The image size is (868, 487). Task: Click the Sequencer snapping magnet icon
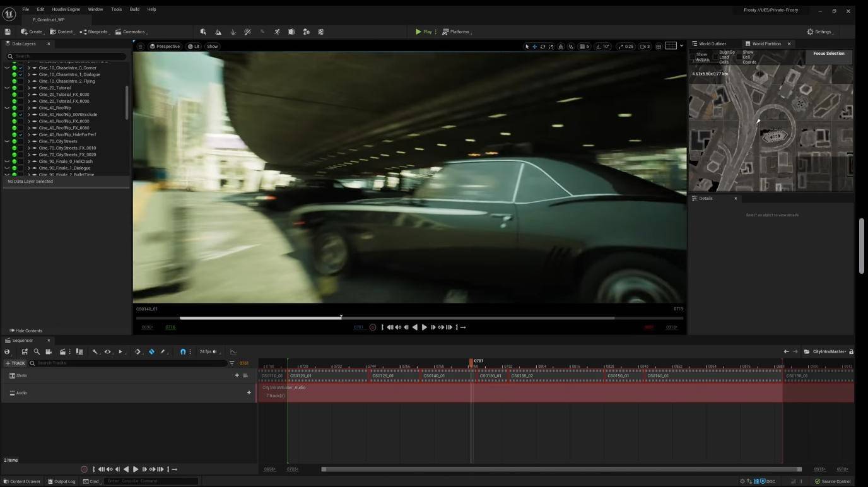183,351
